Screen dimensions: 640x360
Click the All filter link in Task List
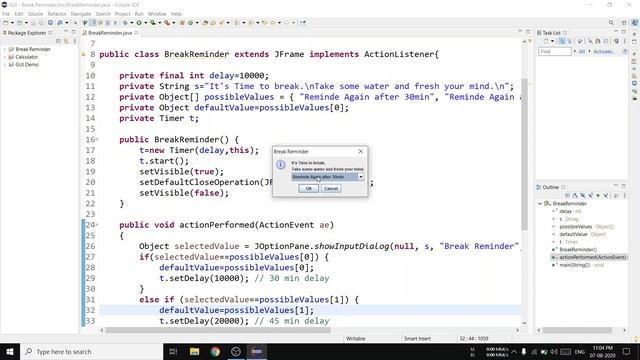tap(582, 51)
